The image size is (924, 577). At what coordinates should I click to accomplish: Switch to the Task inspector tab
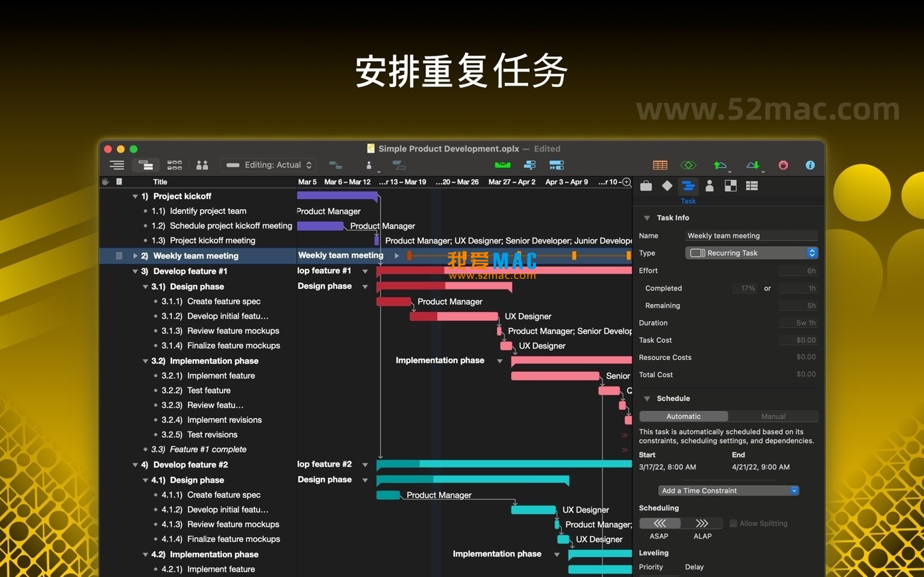coord(688,186)
